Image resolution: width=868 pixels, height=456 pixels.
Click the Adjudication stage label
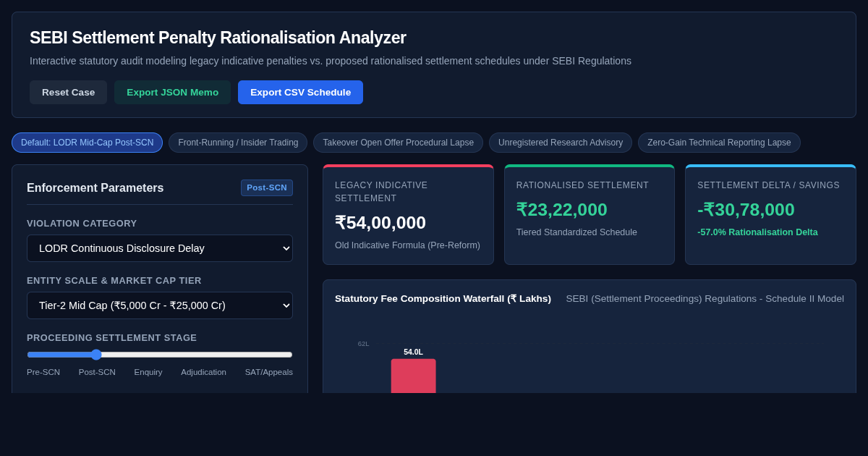(203, 372)
